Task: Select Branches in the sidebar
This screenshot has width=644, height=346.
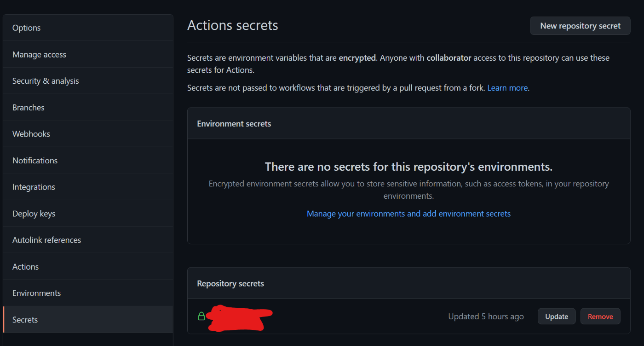Action: pyautogui.click(x=88, y=108)
